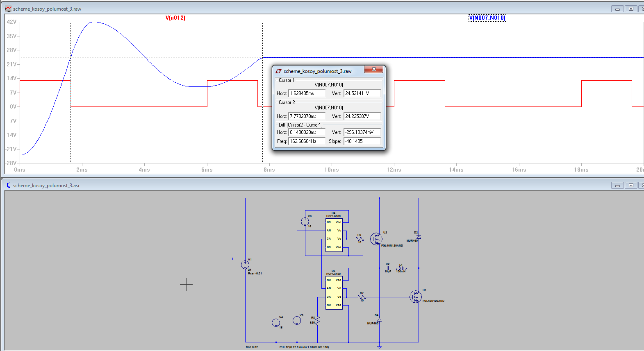
Task: Select the C2 capacitor symbol
Action: pos(388,268)
